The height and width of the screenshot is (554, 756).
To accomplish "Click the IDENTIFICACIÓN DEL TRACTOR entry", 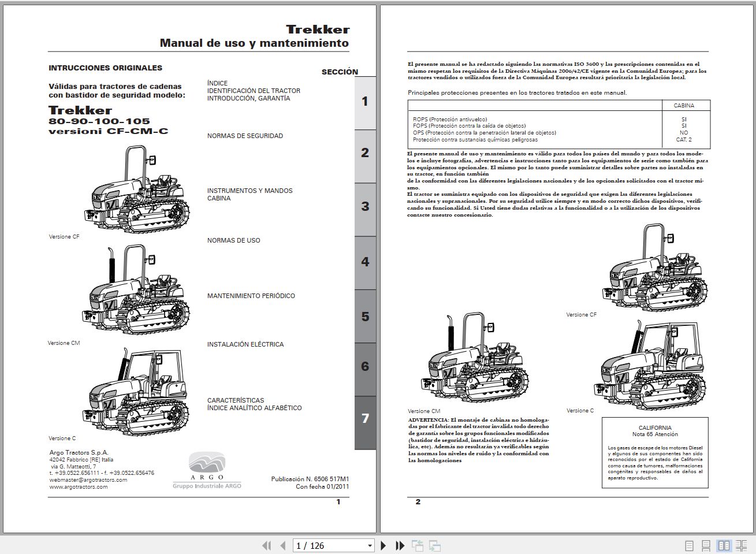I will [254, 91].
